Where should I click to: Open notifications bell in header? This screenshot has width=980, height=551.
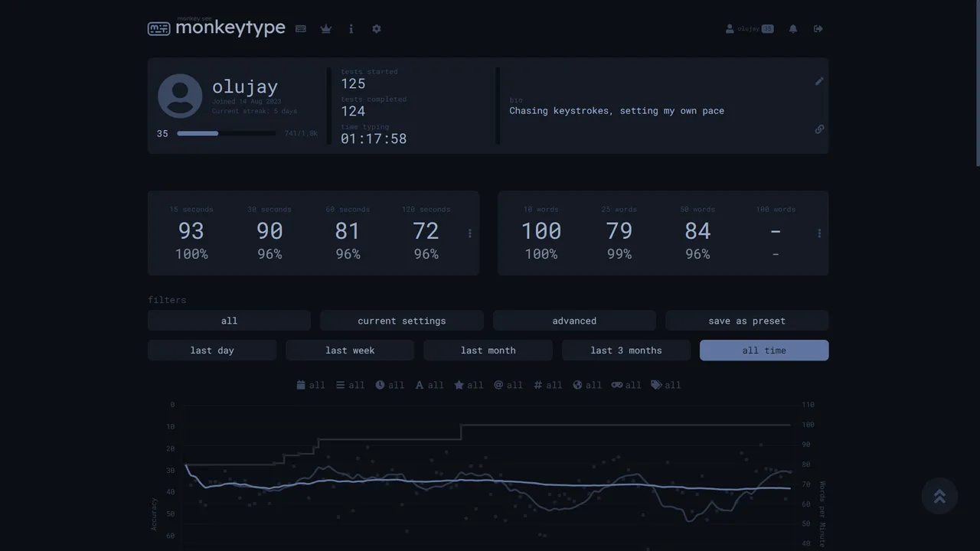(x=793, y=29)
